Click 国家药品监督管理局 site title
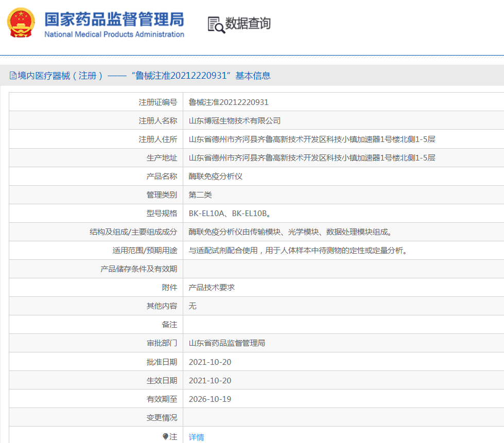The height and width of the screenshot is (443, 504). coord(114,19)
